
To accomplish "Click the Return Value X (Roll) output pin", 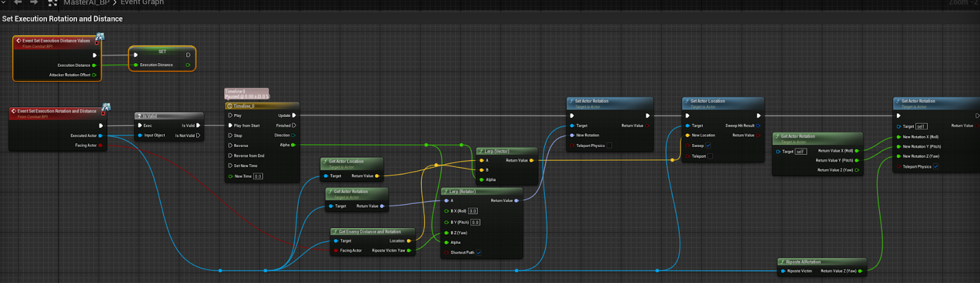I will point(857,151).
